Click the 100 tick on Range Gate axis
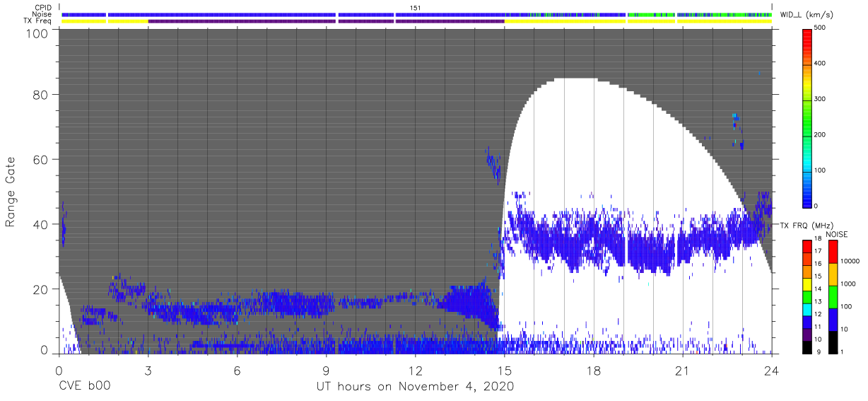Viewport: 868px width, 401px height. pos(36,33)
